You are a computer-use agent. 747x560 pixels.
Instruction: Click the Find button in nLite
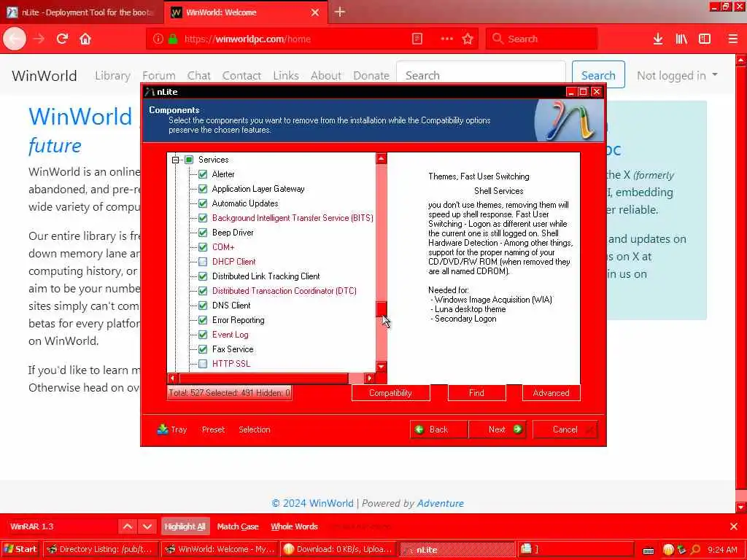tap(476, 393)
